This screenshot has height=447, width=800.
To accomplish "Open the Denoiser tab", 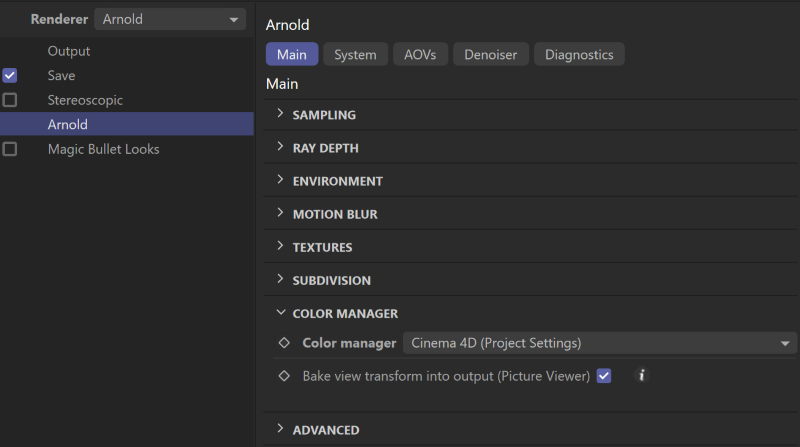I will (x=490, y=55).
